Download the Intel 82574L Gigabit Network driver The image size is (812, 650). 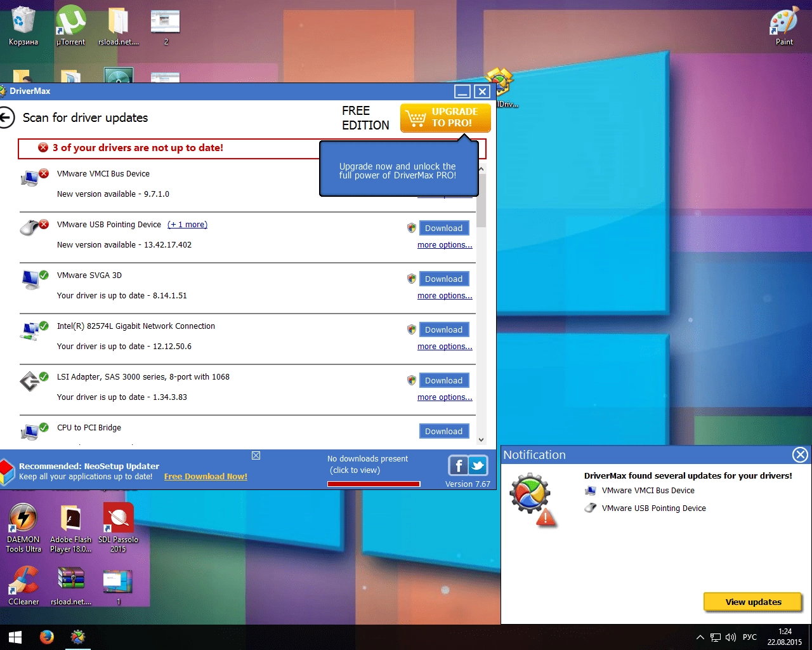(x=444, y=329)
